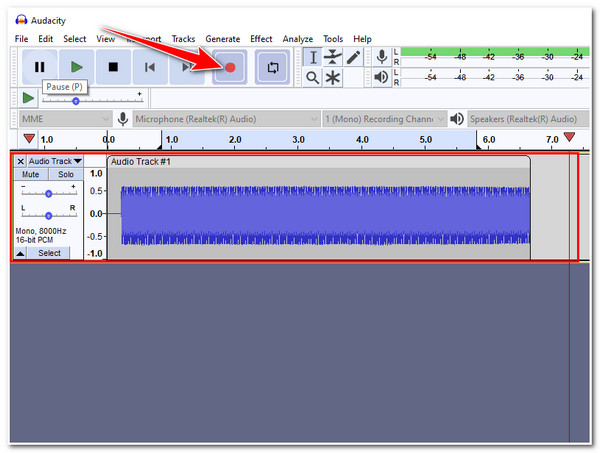
Task: Select the Zoom magnifier tool
Action: (x=313, y=78)
